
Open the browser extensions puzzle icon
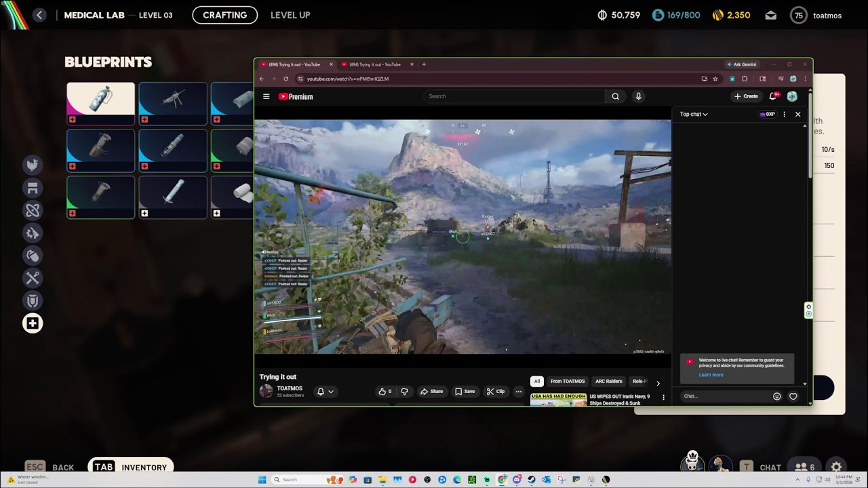click(x=745, y=79)
